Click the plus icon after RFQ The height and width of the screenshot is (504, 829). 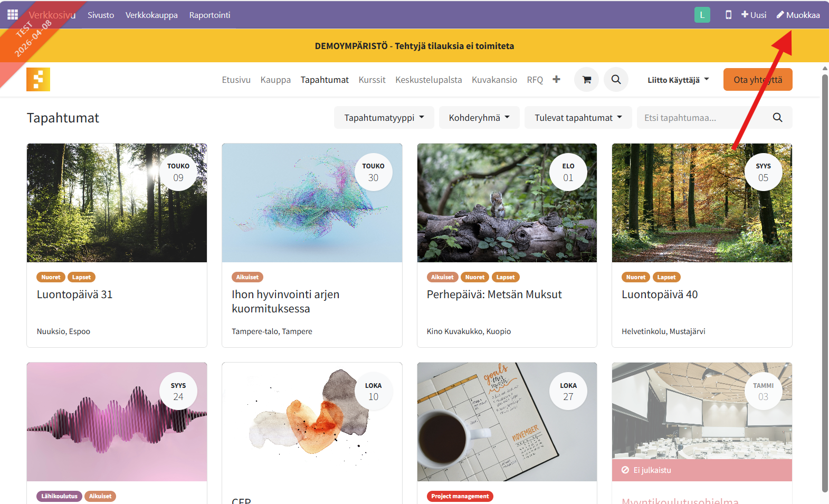click(x=556, y=80)
